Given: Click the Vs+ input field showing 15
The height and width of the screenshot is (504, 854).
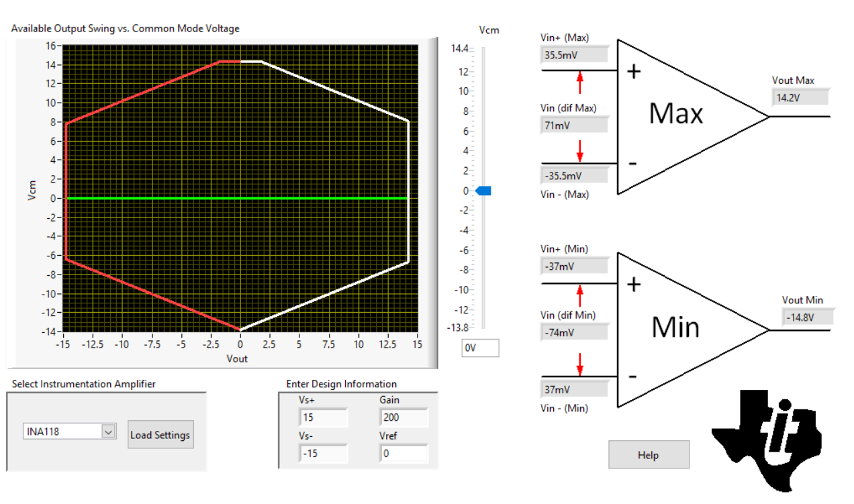Looking at the screenshot, I should pyautogui.click(x=324, y=418).
